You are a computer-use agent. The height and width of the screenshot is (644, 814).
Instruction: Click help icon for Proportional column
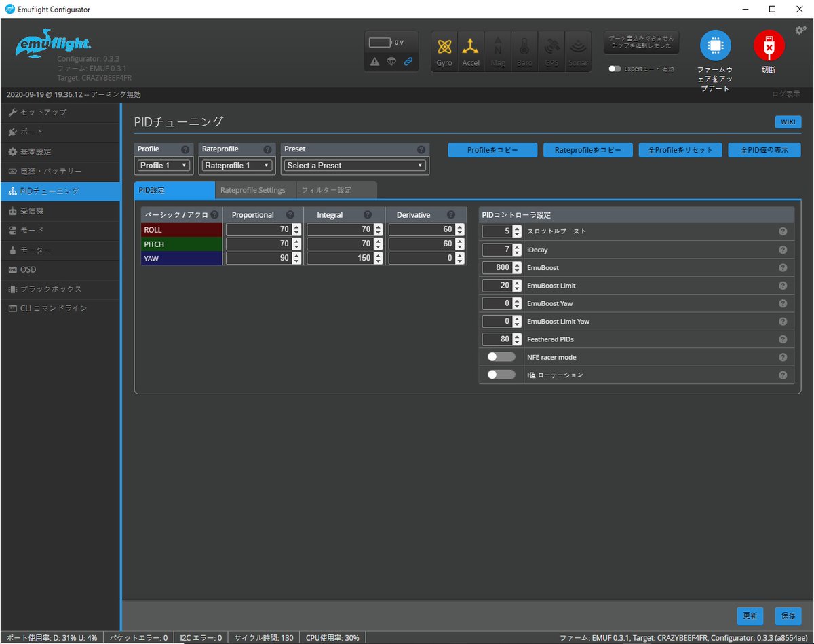click(x=290, y=215)
